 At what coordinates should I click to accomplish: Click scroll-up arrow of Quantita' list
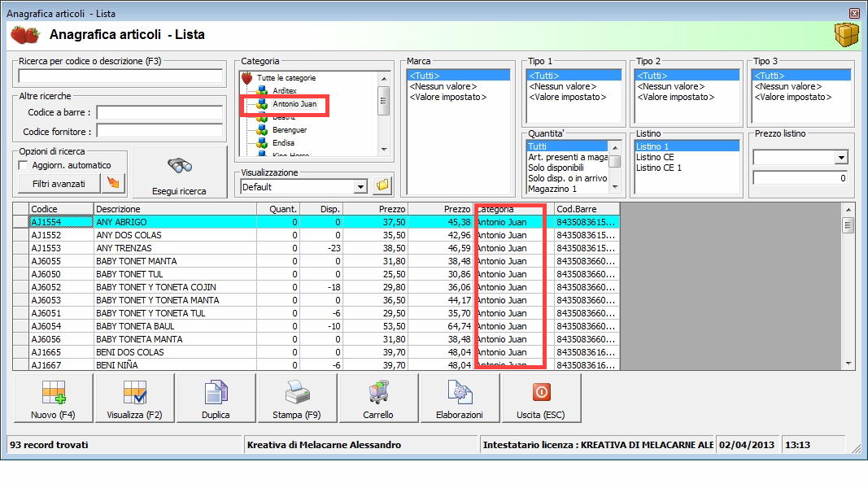pyautogui.click(x=615, y=148)
